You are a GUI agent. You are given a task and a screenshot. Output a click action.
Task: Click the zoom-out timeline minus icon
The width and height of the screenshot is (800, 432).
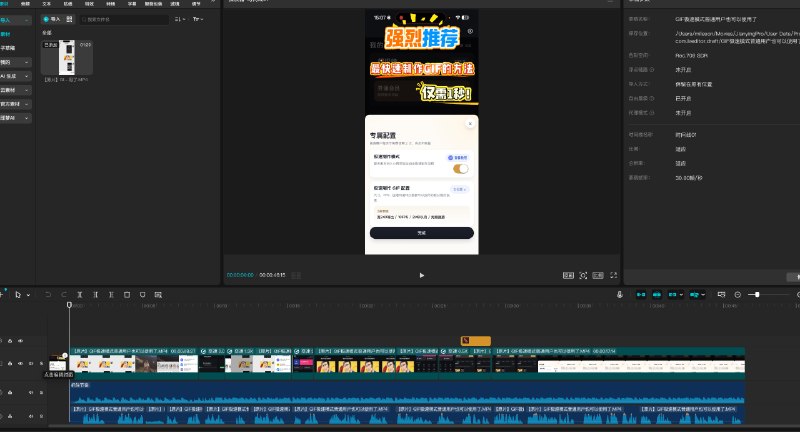(x=738, y=295)
